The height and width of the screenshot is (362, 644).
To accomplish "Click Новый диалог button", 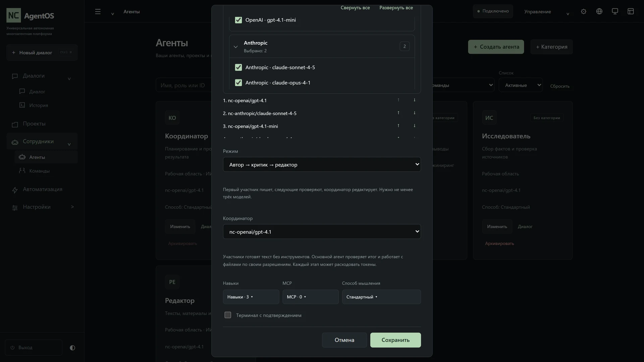I will (42, 53).
